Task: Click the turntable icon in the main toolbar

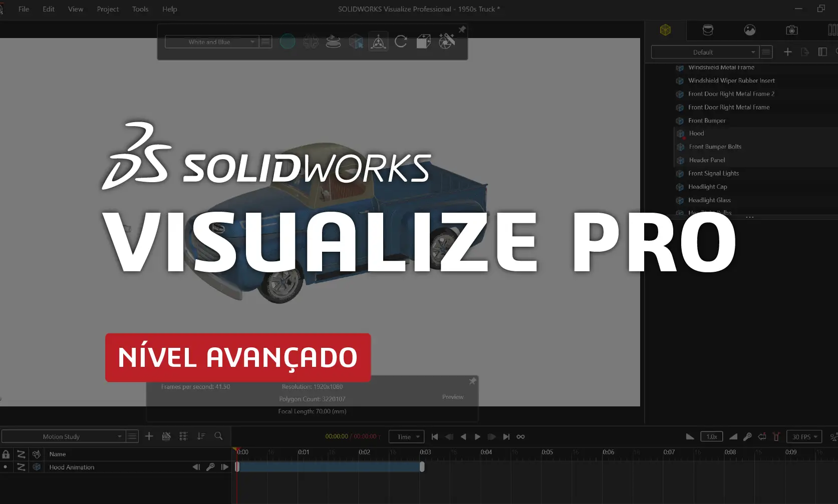Action: click(333, 42)
